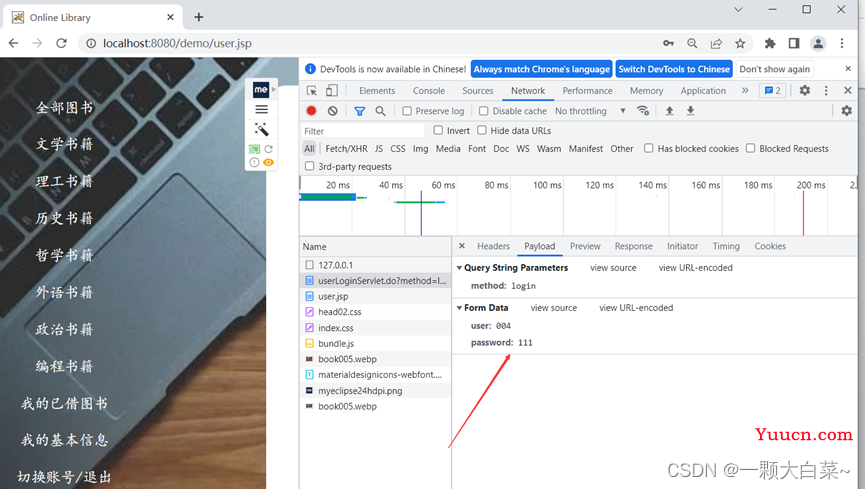
Task: Open the browser side panel icon
Action: pyautogui.click(x=794, y=43)
